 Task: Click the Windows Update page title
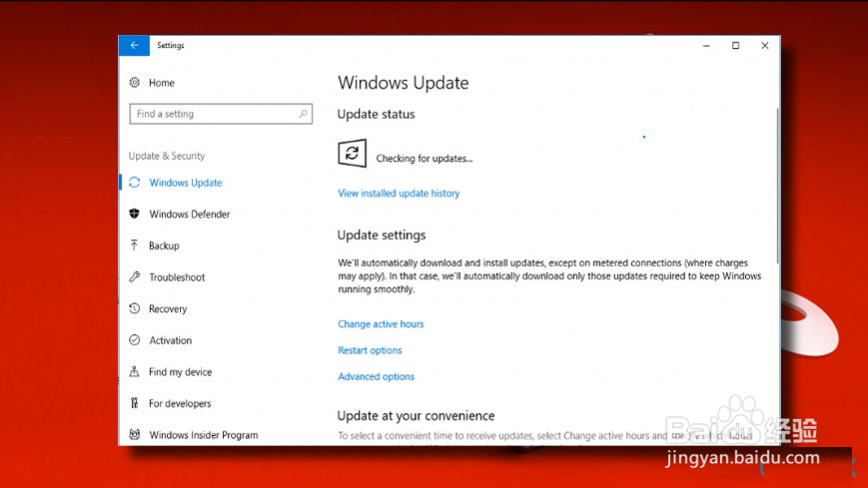click(403, 83)
